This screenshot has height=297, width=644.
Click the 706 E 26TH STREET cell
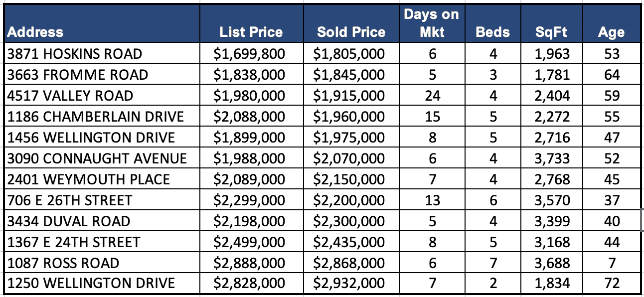(70, 200)
